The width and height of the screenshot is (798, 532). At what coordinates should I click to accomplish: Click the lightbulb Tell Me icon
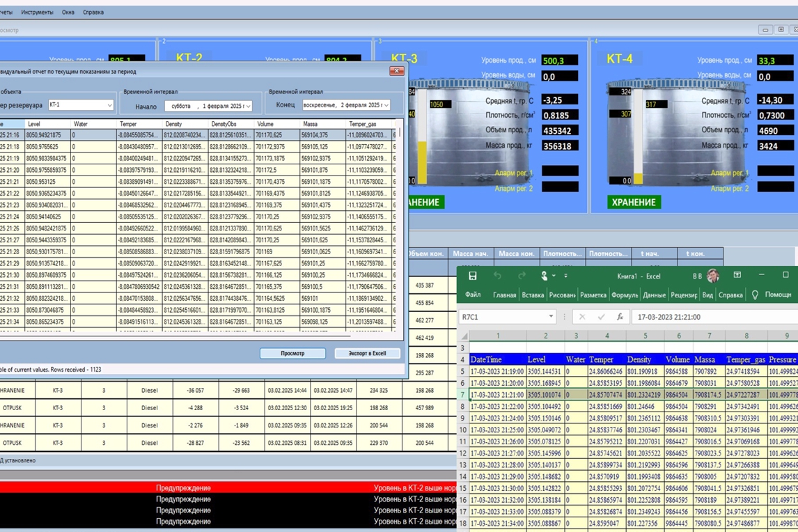coord(754,295)
